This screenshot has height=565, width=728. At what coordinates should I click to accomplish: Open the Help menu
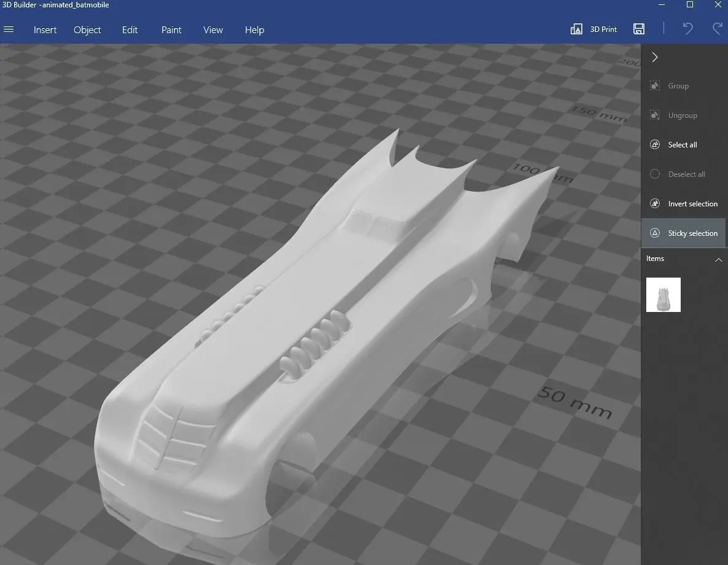(x=254, y=29)
